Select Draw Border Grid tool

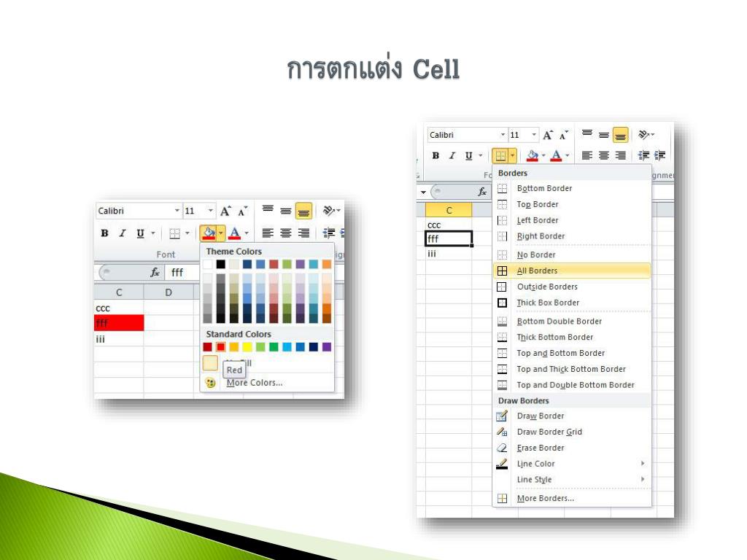pos(572,432)
